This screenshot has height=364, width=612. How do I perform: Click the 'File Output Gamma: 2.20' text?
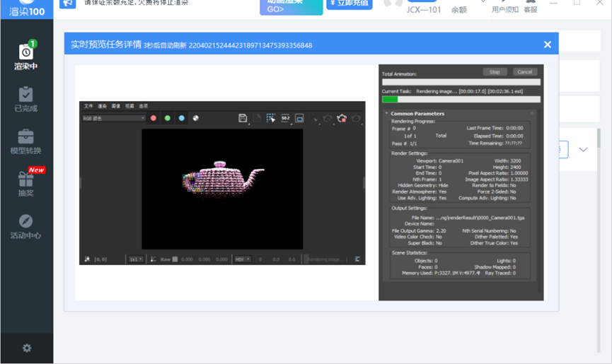(x=419, y=230)
